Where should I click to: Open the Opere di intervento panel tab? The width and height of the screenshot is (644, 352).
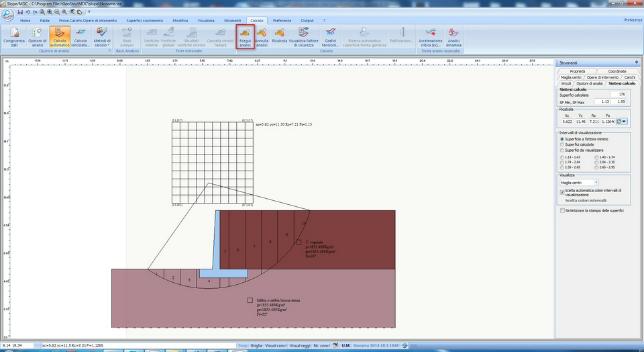pyautogui.click(x=602, y=77)
